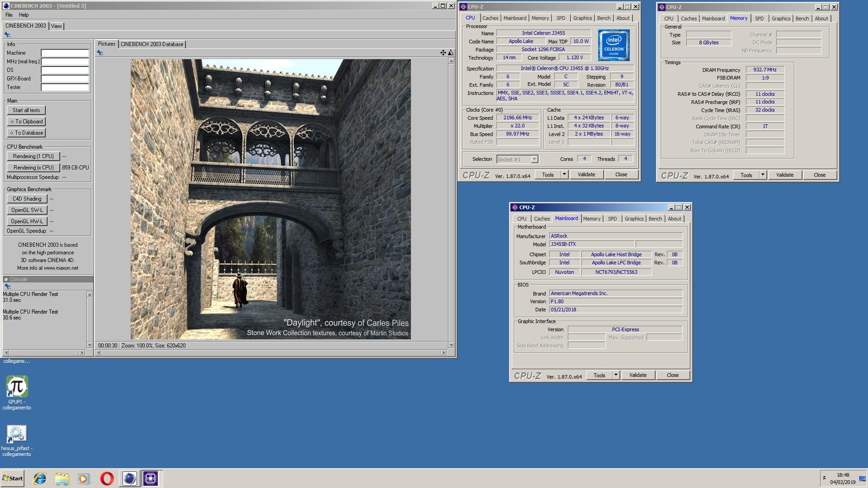Start the OpenGL SW-L test
Viewport: 868px width, 488px height.
(27, 210)
